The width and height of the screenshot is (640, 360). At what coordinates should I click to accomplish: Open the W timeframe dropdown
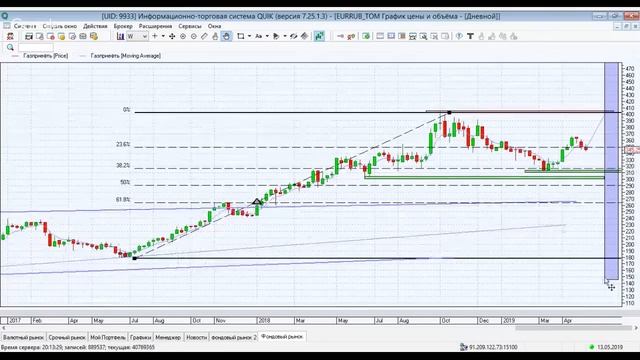(137, 36)
